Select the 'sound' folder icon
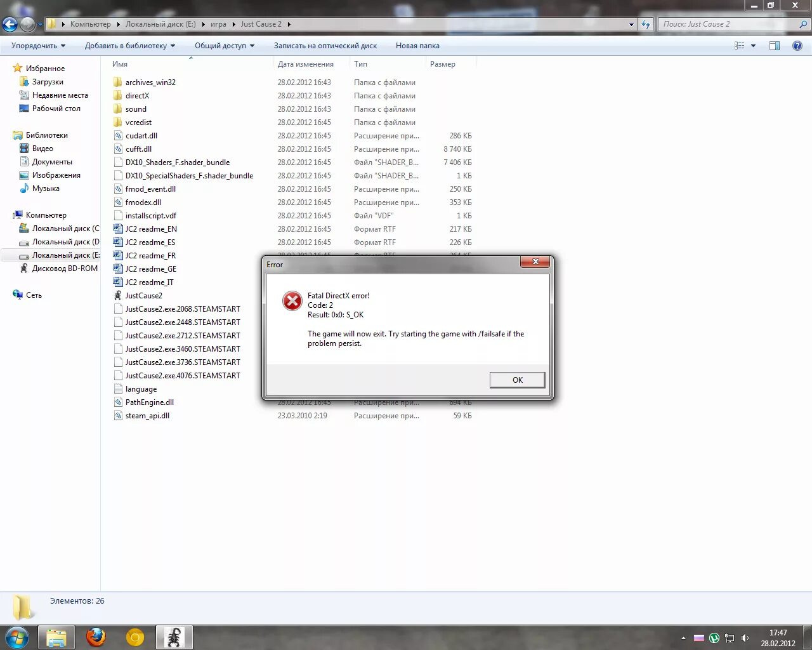The width and height of the screenshot is (812, 650). point(118,109)
